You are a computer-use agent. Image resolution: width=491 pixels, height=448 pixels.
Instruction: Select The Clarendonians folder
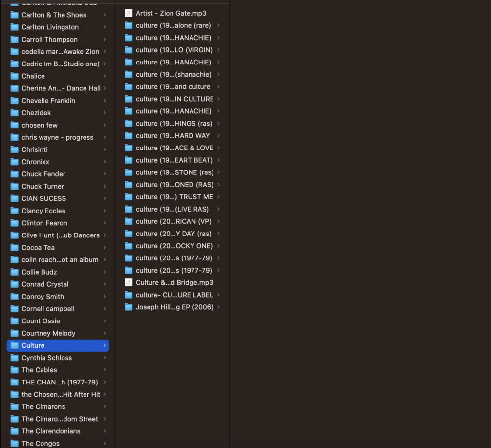pyautogui.click(x=58, y=431)
